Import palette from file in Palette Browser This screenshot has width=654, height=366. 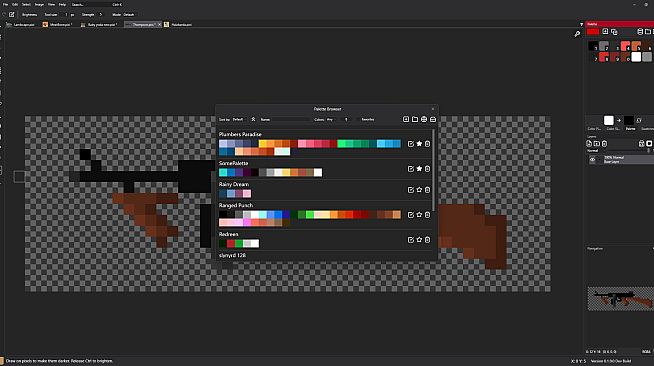point(433,119)
